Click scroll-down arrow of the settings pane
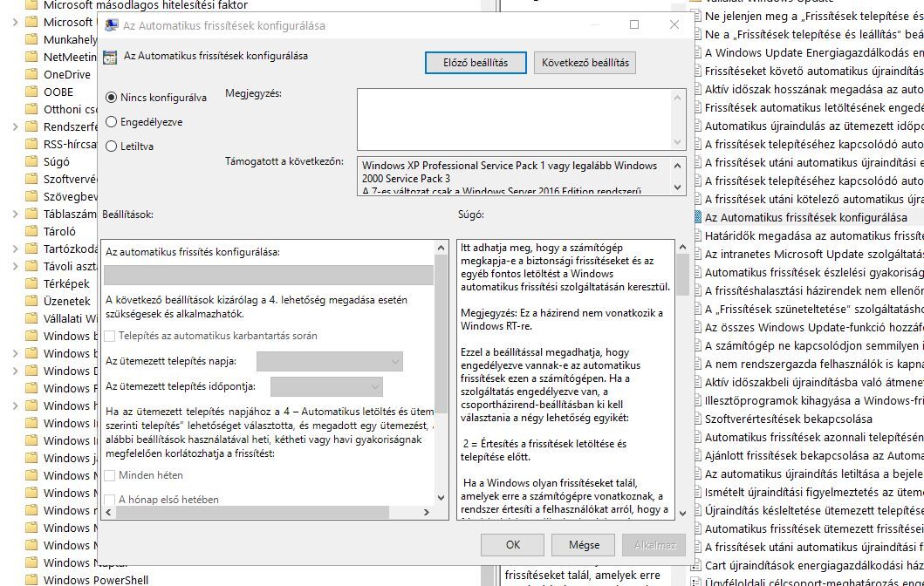Viewport: 924px width, 586px height. (x=441, y=498)
